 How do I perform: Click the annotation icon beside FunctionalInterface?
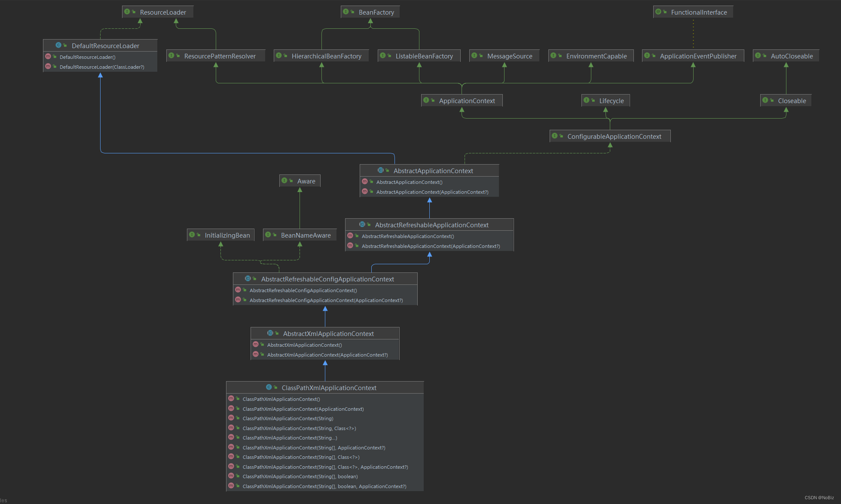click(658, 12)
